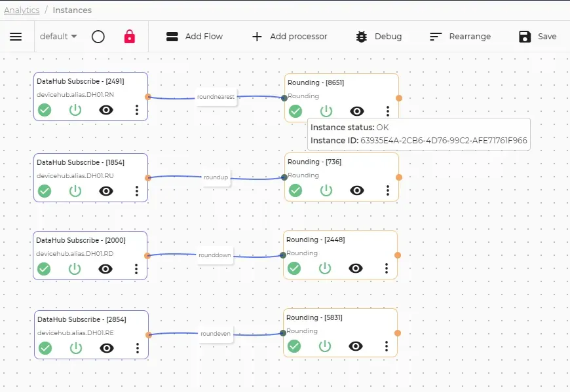
Task: Select the roundnearest flow label
Action: coord(216,97)
